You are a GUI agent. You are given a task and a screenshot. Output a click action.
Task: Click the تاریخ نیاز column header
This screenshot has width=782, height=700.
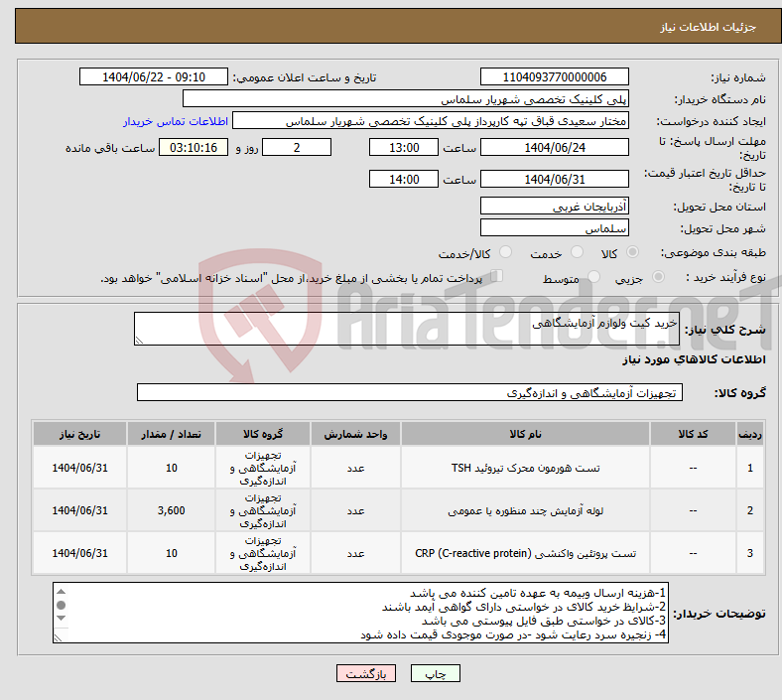[79, 434]
